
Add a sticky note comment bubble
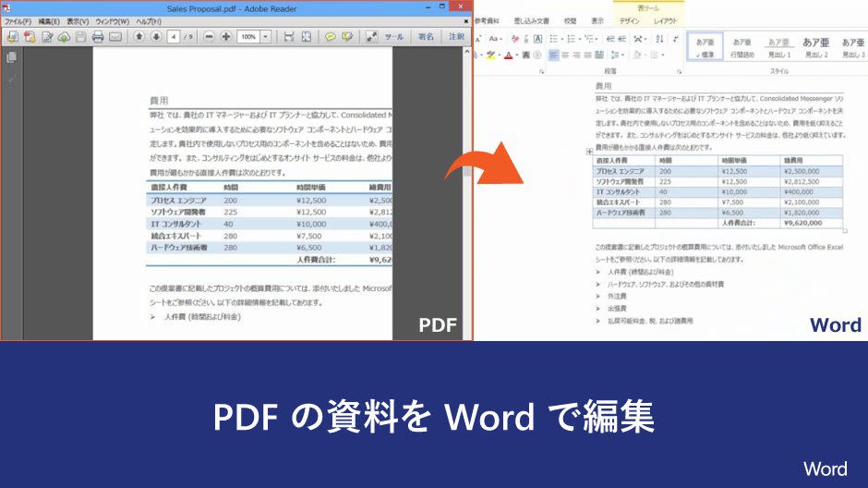(x=331, y=37)
